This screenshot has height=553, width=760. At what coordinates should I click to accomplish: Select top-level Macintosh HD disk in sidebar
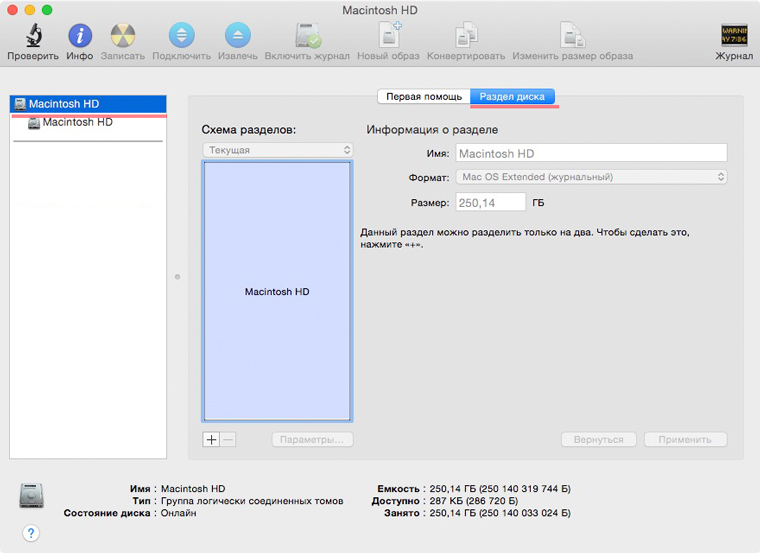(x=88, y=104)
